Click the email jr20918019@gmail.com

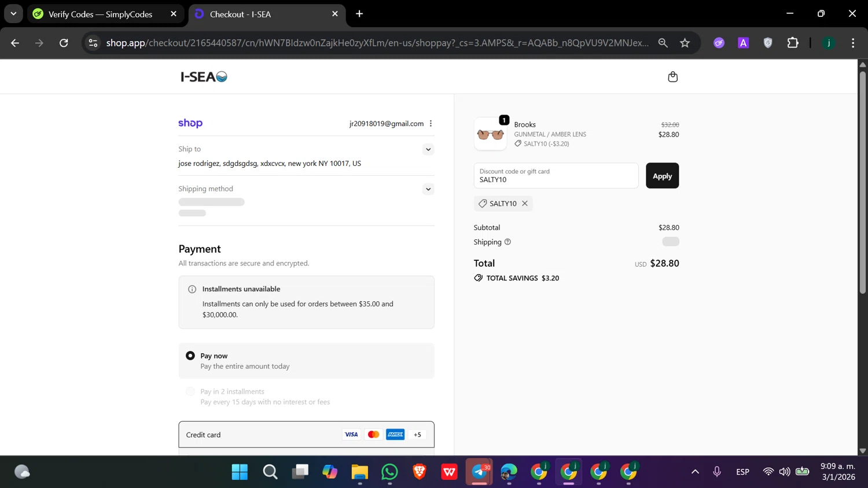click(x=387, y=124)
